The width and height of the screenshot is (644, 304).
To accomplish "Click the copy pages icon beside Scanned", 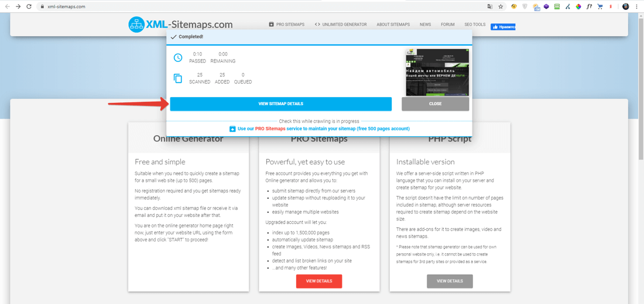I will click(177, 78).
